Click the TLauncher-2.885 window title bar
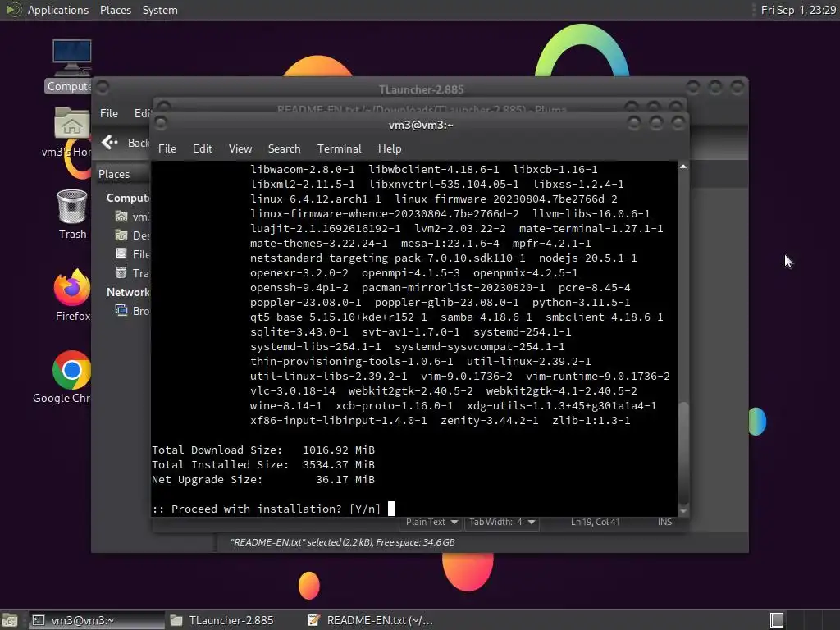This screenshot has width=840, height=630. [421, 89]
